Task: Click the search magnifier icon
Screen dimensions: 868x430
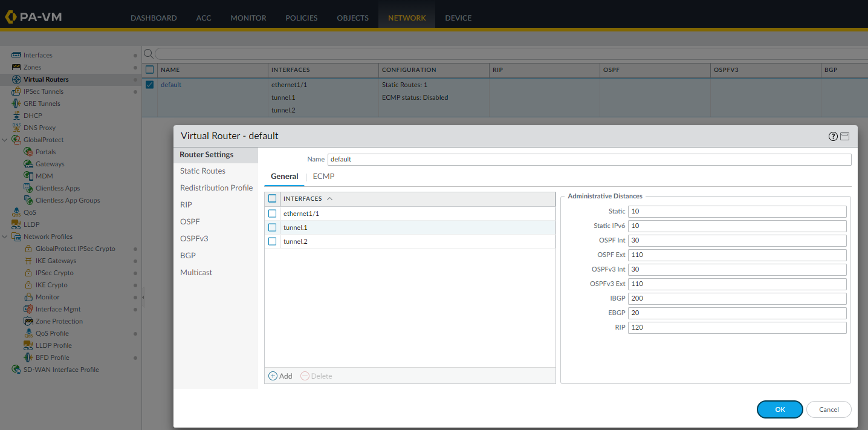Action: click(149, 53)
